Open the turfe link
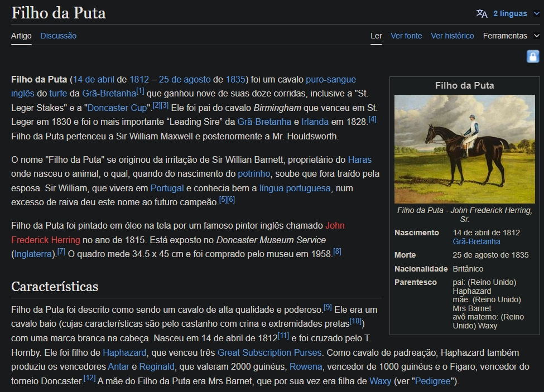 (x=58, y=94)
